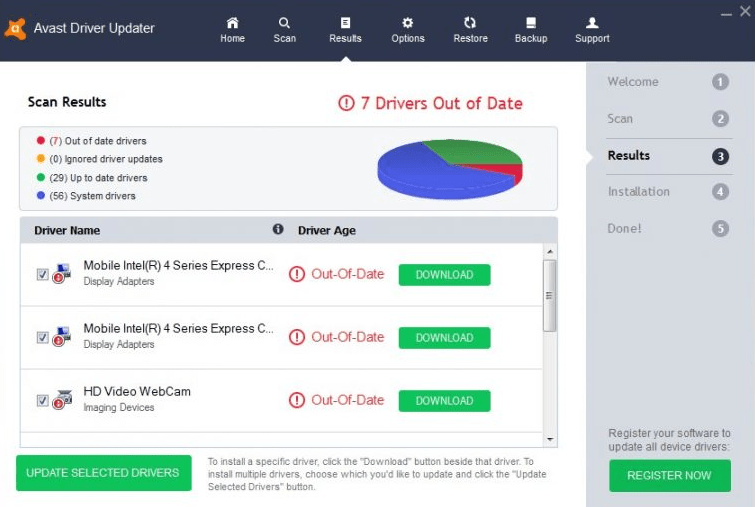Click first Mobile Intel display adapter device icon
Screen dimensions: 755x507
pyautogui.click(x=62, y=273)
